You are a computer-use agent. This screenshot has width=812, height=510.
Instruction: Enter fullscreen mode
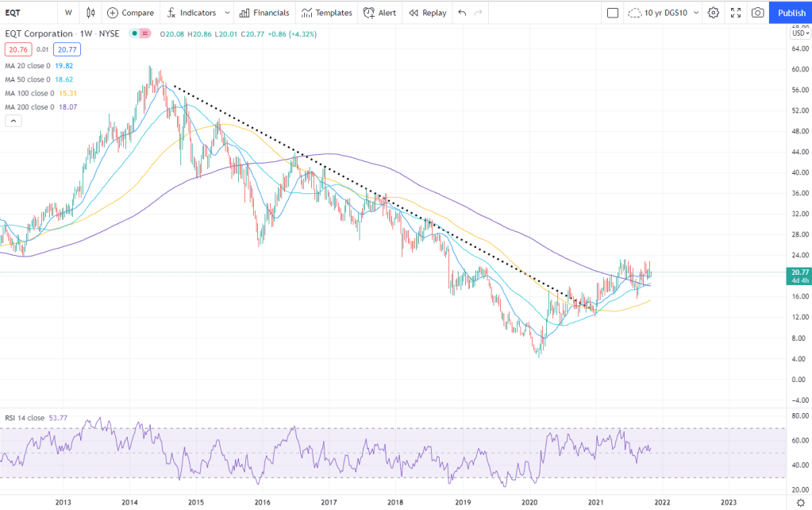point(736,13)
